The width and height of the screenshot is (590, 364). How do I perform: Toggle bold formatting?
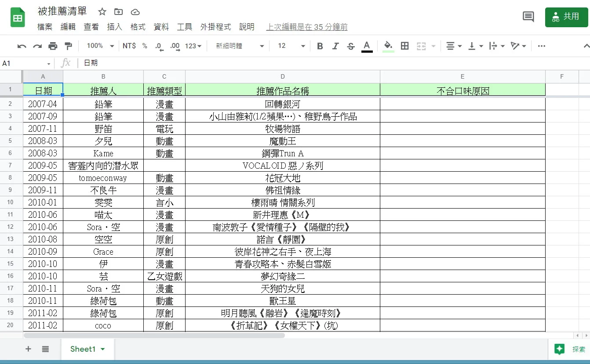(320, 46)
